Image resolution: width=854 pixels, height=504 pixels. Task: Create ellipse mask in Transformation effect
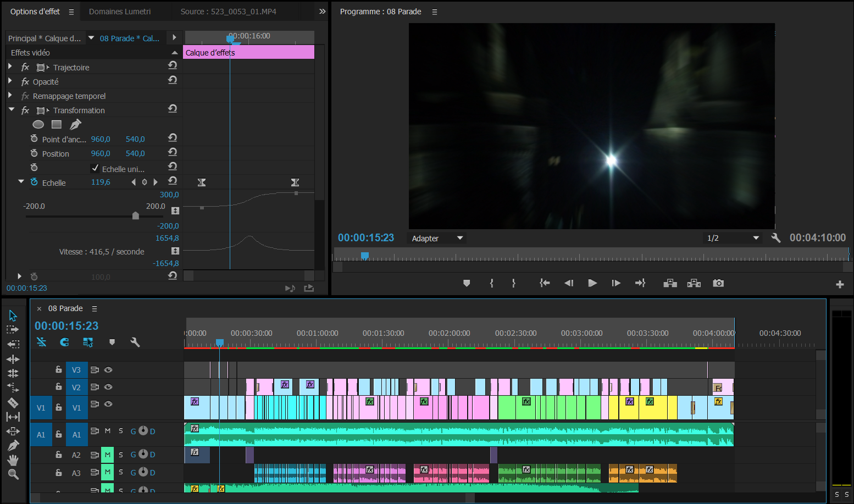click(38, 124)
